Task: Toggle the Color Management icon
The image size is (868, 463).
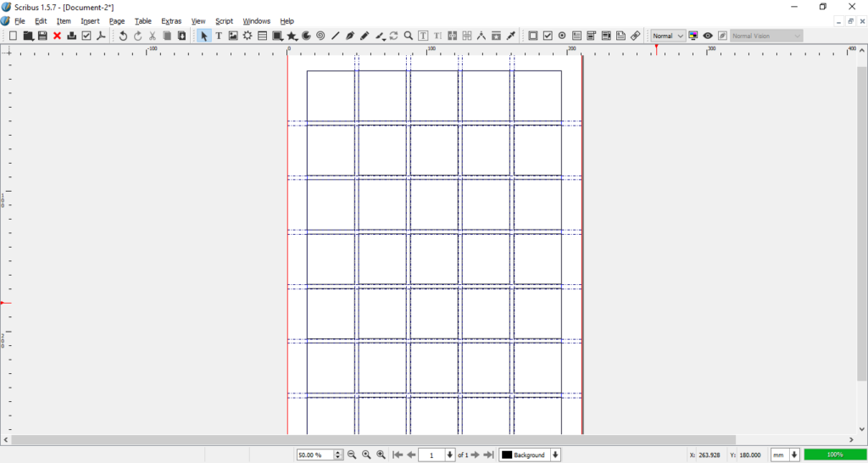Action: click(693, 36)
